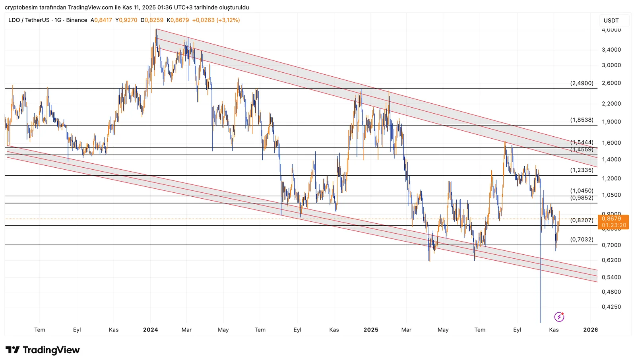Click the 1,5444 resistance level label

[582, 142]
